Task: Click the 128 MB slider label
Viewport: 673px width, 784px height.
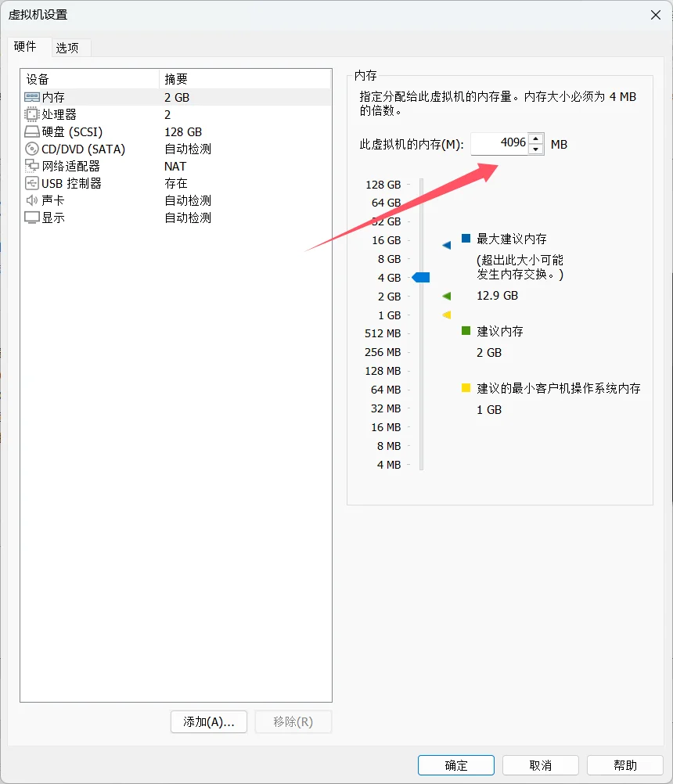Action: pyautogui.click(x=383, y=371)
